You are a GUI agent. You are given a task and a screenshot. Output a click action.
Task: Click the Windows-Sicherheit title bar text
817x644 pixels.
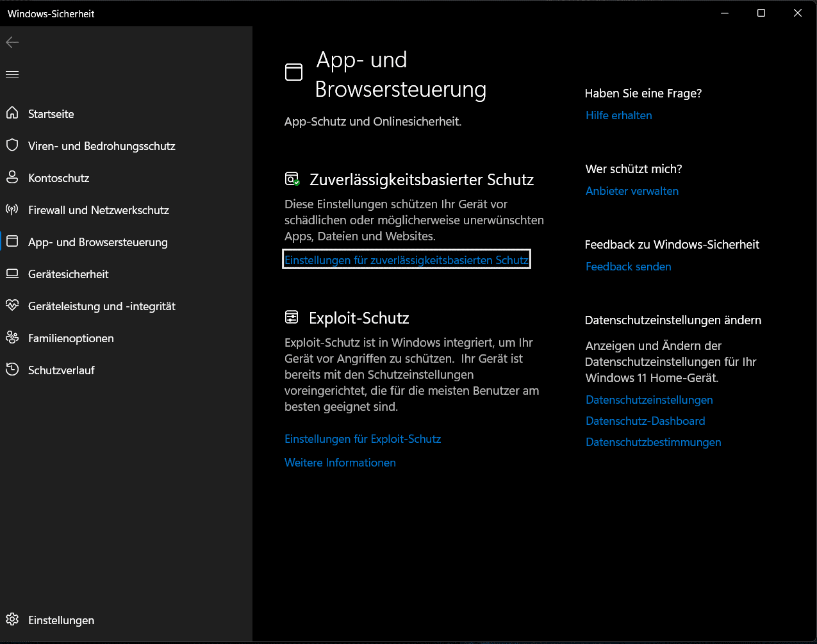[51, 13]
